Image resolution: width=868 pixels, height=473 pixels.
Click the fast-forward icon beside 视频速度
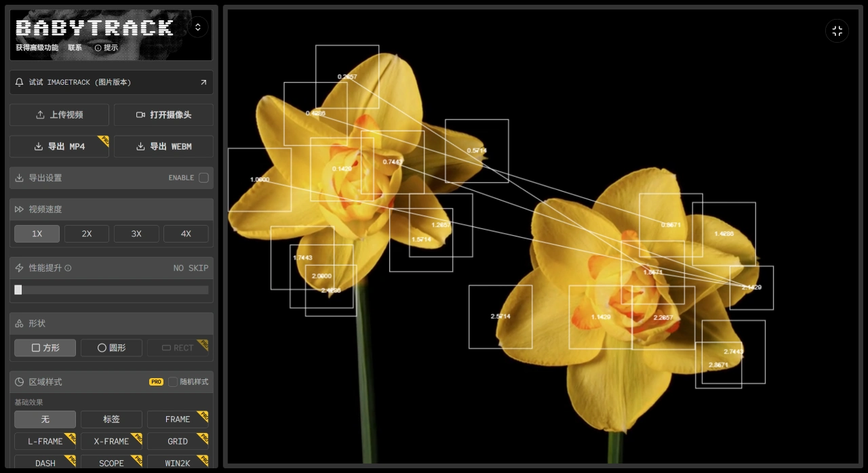point(19,209)
